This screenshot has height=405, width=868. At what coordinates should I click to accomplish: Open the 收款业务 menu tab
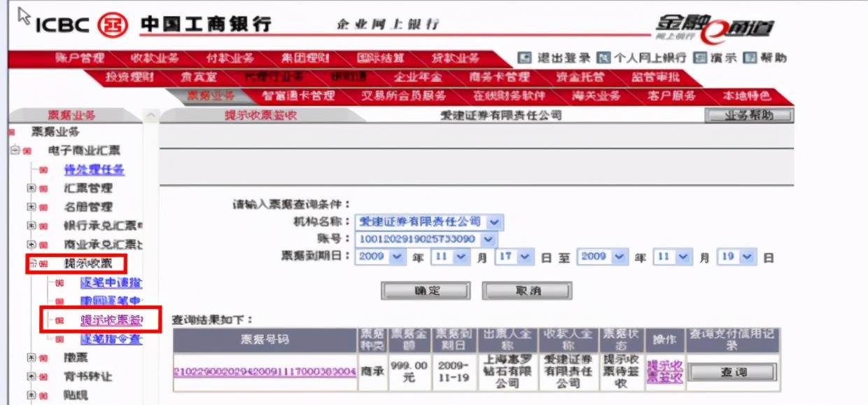click(155, 59)
